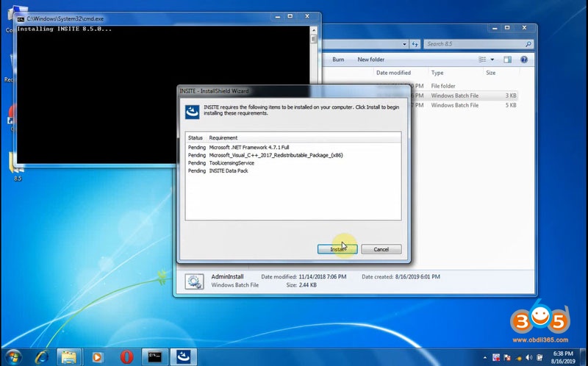Viewport: 588px width, 366px height.
Task: Click the Action Center flag tray icon
Action: click(507, 358)
